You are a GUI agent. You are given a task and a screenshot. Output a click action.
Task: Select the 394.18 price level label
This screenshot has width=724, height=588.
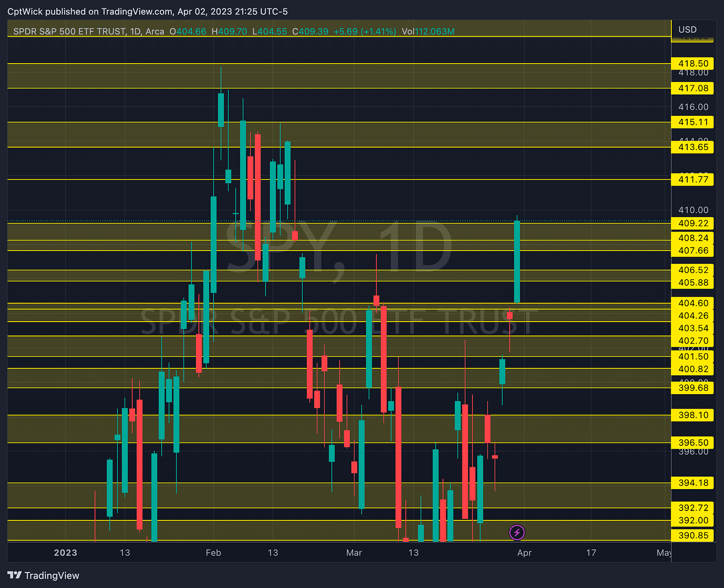[693, 483]
